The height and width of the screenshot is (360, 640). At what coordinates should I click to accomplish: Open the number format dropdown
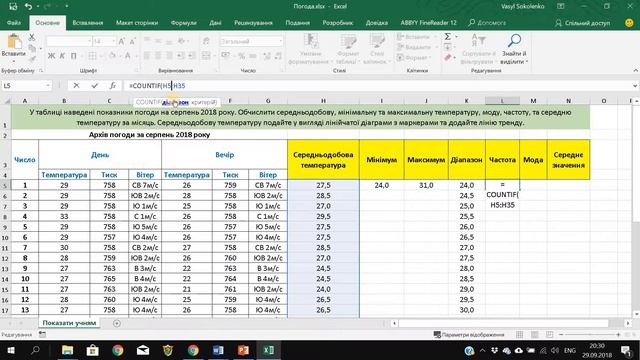(x=280, y=41)
